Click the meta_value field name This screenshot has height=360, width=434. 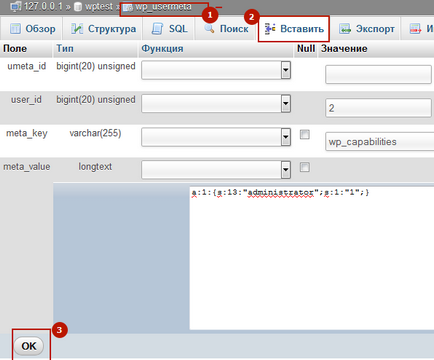click(x=27, y=166)
